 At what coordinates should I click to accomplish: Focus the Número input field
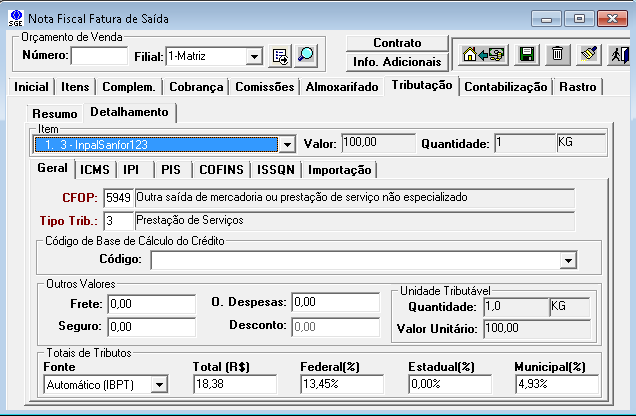click(99, 56)
